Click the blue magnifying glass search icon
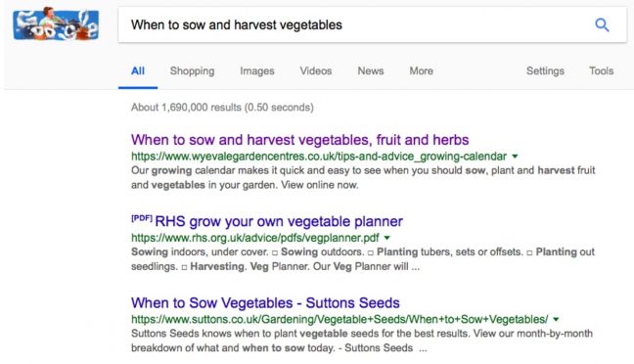Image resolution: width=634 pixels, height=364 pixels. point(602,25)
